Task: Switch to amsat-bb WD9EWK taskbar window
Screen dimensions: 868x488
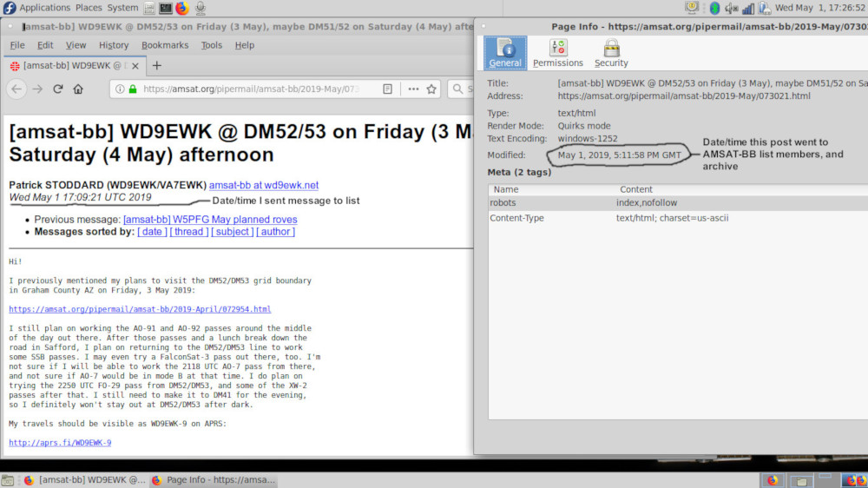Action: pyautogui.click(x=85, y=480)
